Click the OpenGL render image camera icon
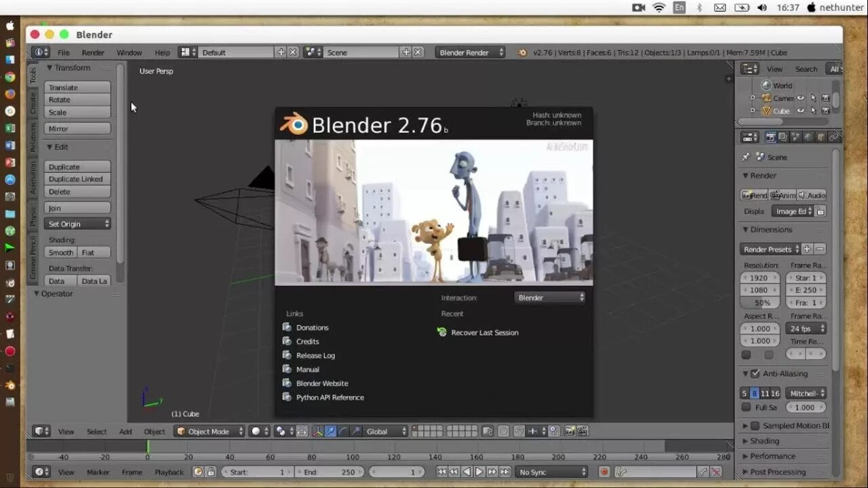868x488 pixels. tap(570, 431)
